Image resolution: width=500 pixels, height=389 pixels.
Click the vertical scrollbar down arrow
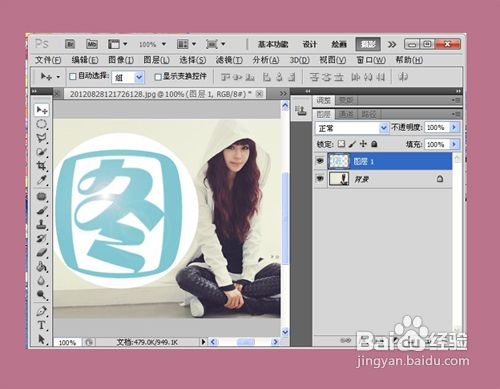[x=285, y=332]
